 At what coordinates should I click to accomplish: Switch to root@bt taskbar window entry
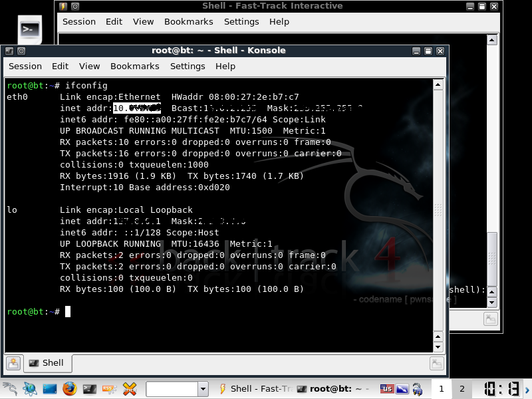coord(334,389)
